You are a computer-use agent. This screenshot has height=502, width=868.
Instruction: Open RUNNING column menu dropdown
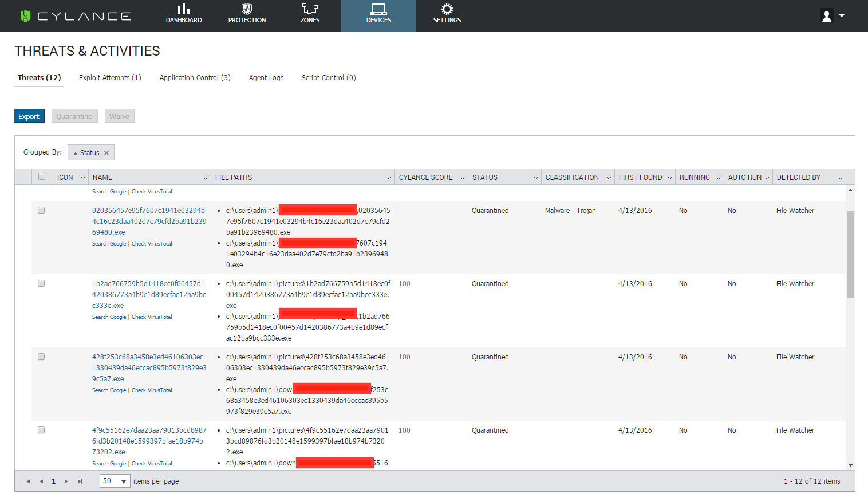click(x=719, y=178)
